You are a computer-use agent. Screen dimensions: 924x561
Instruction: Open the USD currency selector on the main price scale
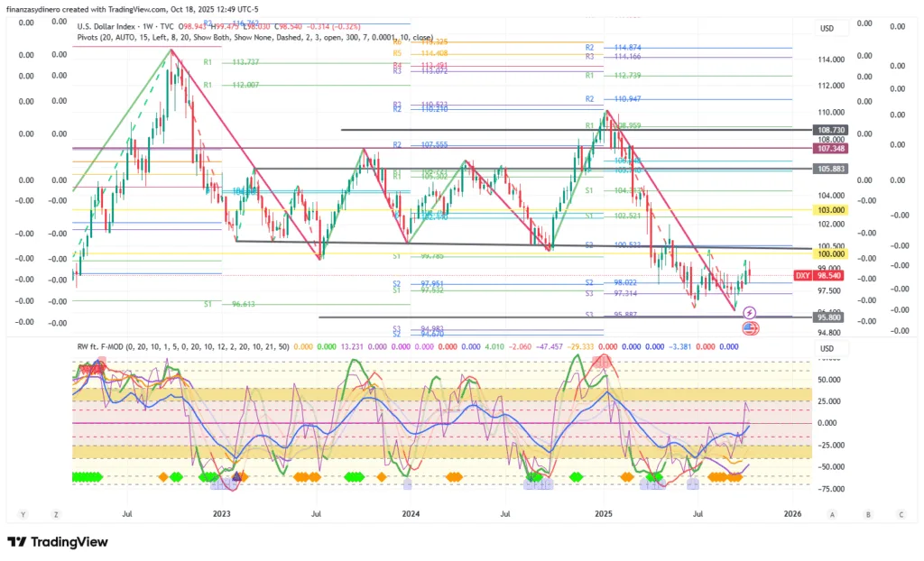[x=827, y=28]
